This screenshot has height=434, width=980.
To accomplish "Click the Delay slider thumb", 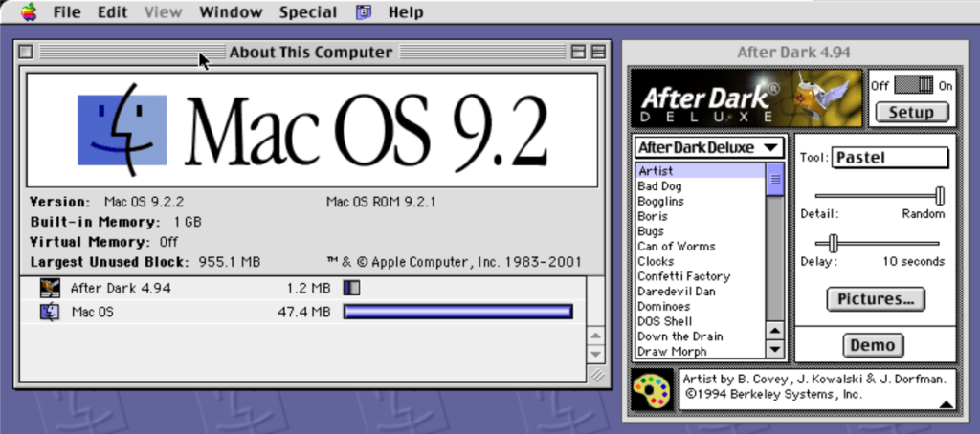I will pos(834,243).
